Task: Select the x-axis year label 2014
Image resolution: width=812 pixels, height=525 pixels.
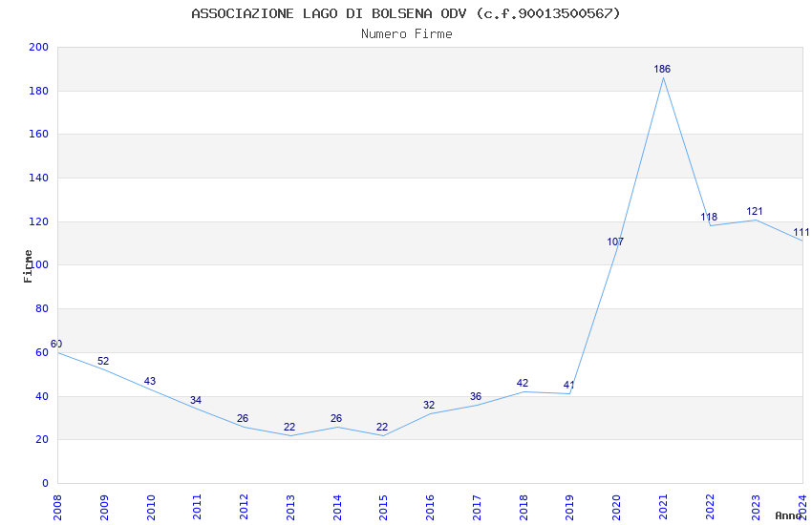Action: [x=337, y=508]
